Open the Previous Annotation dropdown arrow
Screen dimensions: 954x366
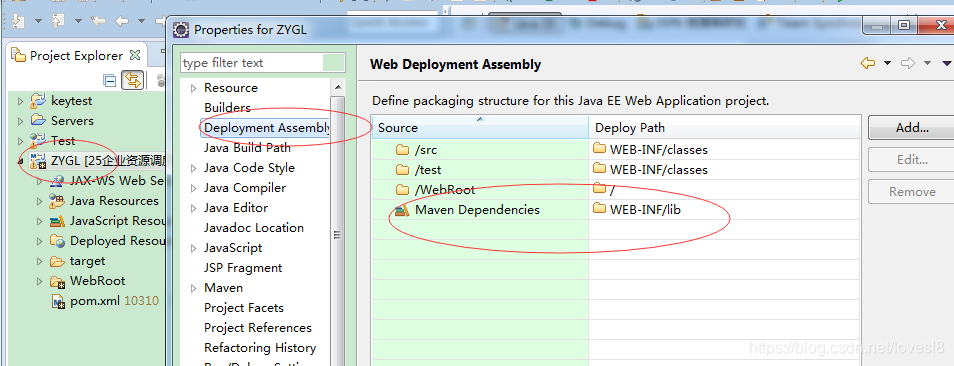[78, 21]
